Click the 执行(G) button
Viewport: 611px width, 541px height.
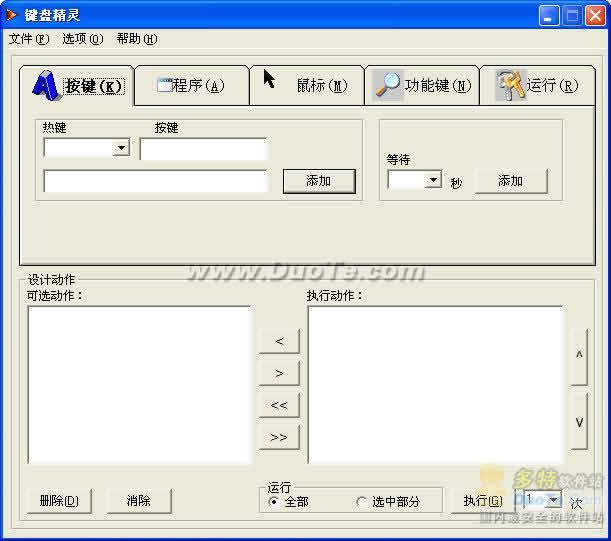click(x=483, y=501)
